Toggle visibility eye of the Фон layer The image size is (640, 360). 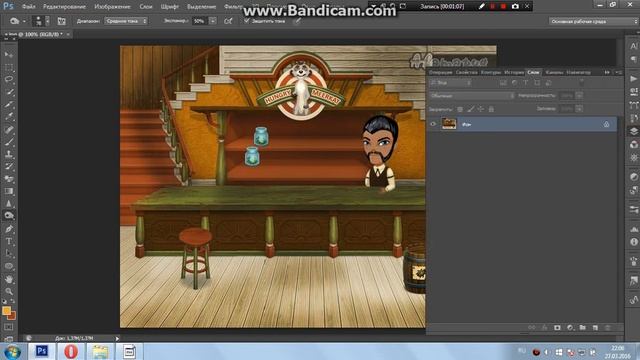coord(433,124)
